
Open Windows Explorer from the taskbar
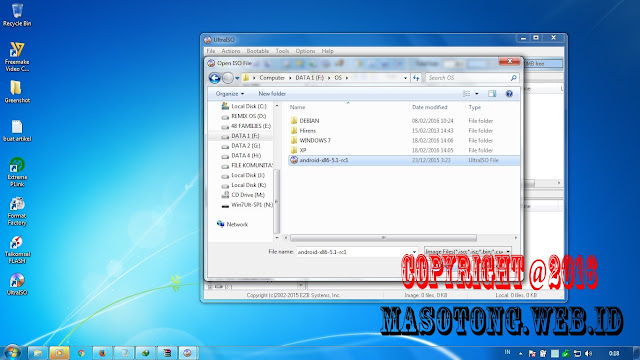tap(38, 353)
